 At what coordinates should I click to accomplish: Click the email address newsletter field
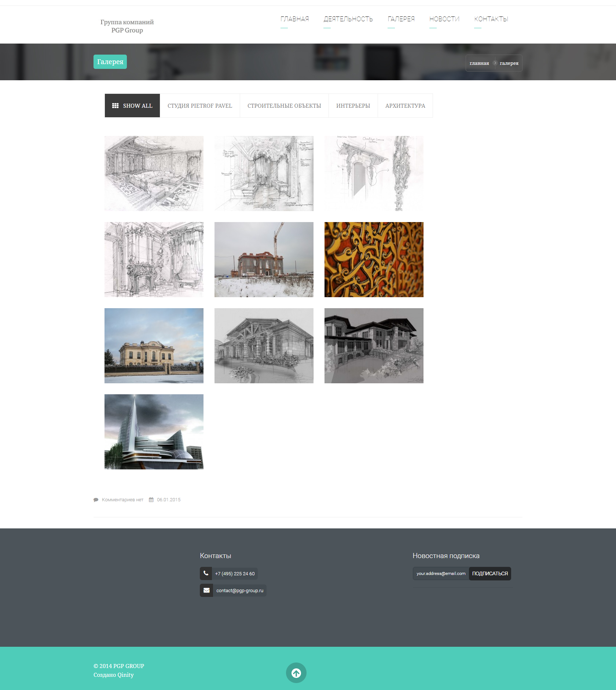pos(441,573)
